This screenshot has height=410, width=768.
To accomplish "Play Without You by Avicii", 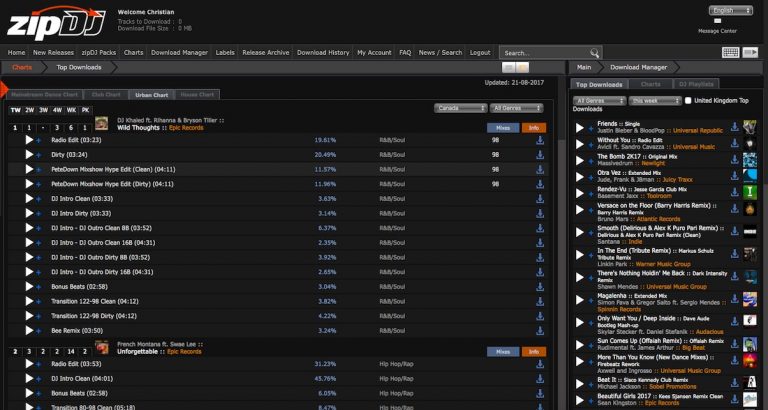I will pyautogui.click(x=580, y=144).
